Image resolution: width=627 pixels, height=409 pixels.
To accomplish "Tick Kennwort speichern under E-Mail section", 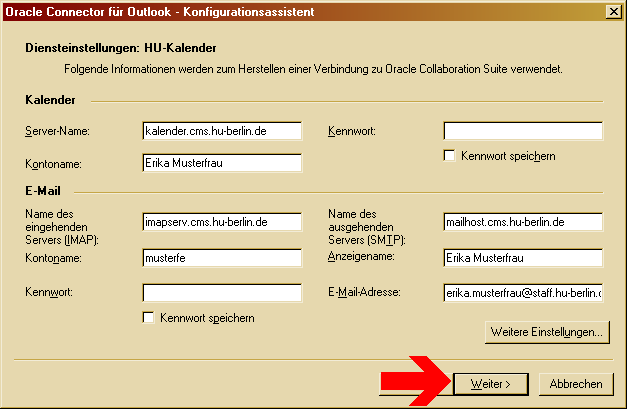I will point(149,318).
